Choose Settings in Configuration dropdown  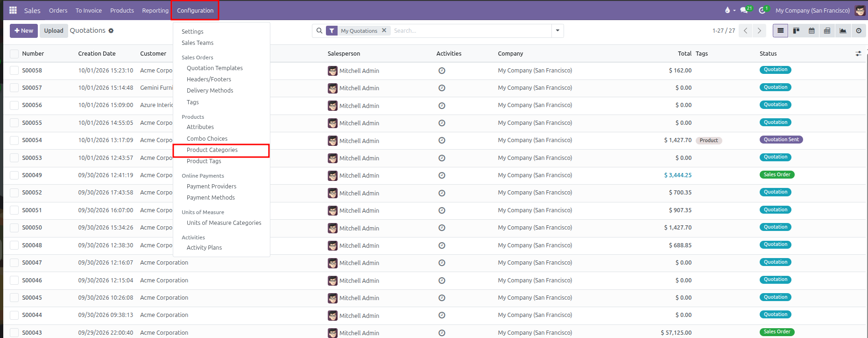coord(192,31)
